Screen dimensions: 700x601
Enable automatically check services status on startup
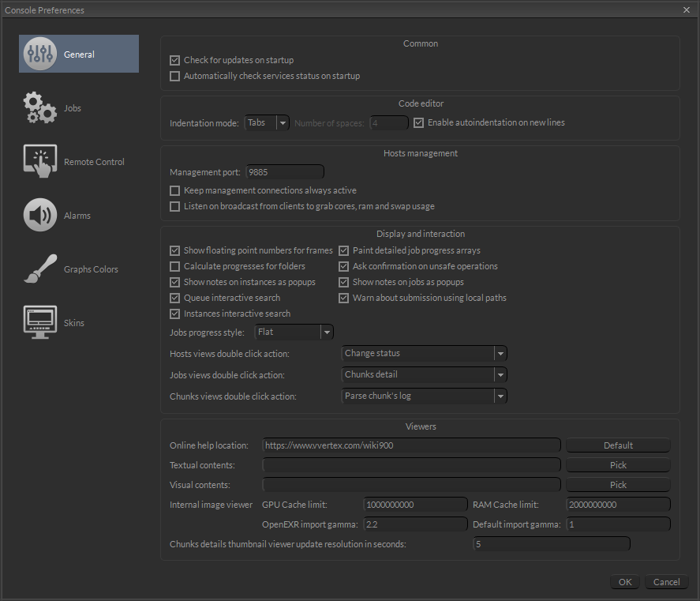[x=174, y=76]
